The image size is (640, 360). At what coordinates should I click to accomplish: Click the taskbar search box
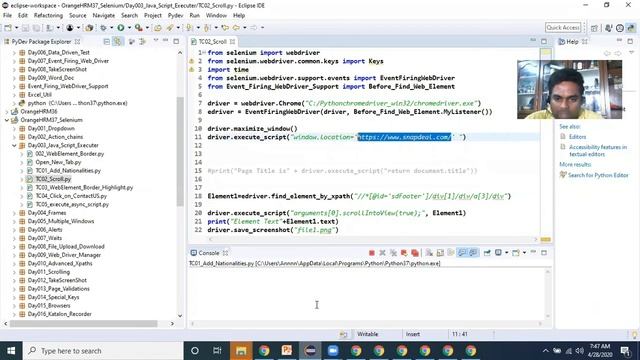[103, 351]
